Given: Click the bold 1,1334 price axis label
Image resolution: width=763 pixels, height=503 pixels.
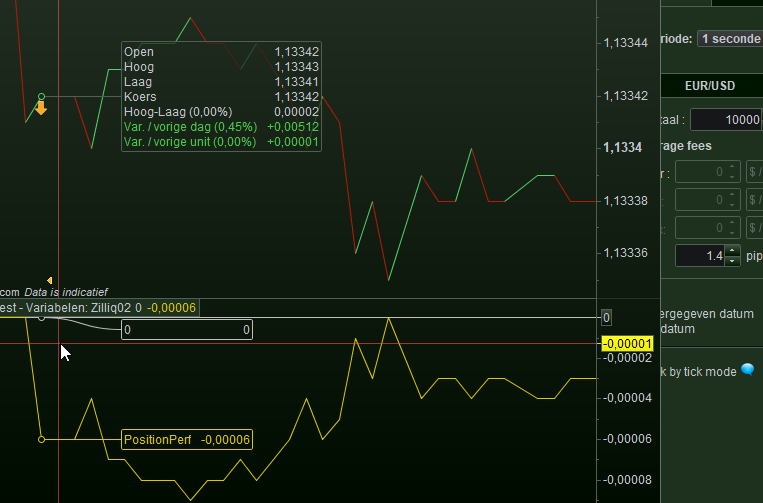Looking at the screenshot, I should click(622, 147).
